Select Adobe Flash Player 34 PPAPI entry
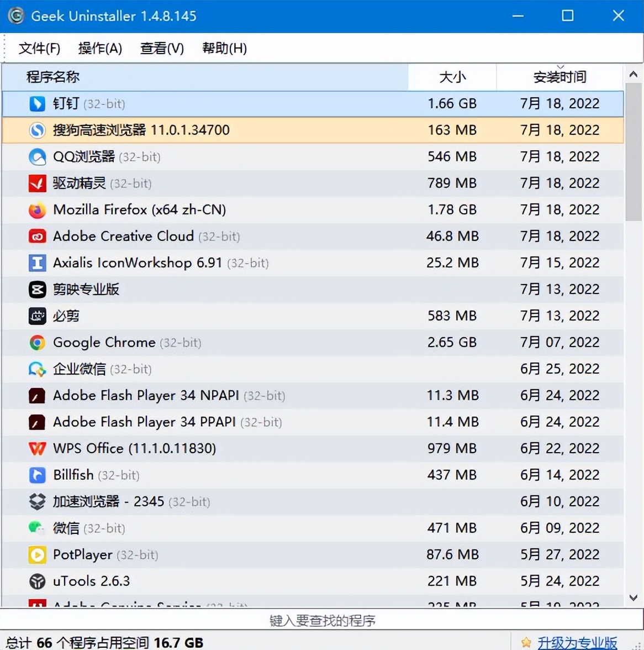Viewport: 644px width, 650px height. click(168, 422)
